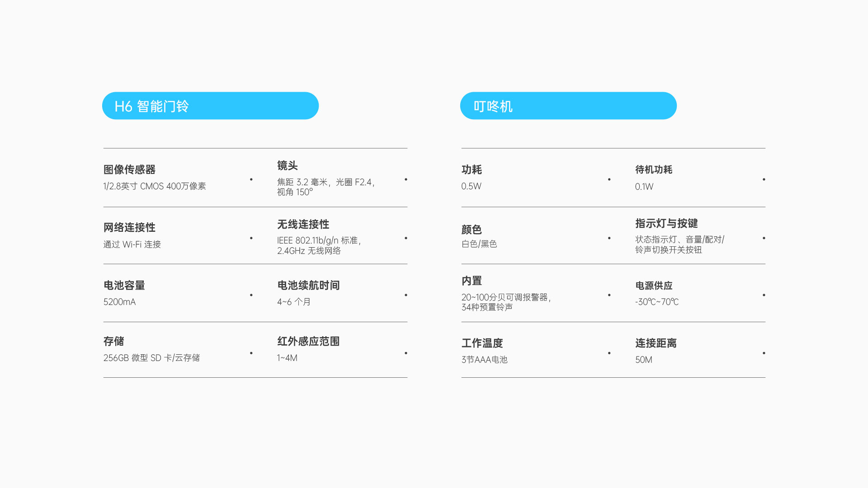Click the value -30℃~70℃
Image resolution: width=868 pixels, height=488 pixels.
tap(657, 302)
